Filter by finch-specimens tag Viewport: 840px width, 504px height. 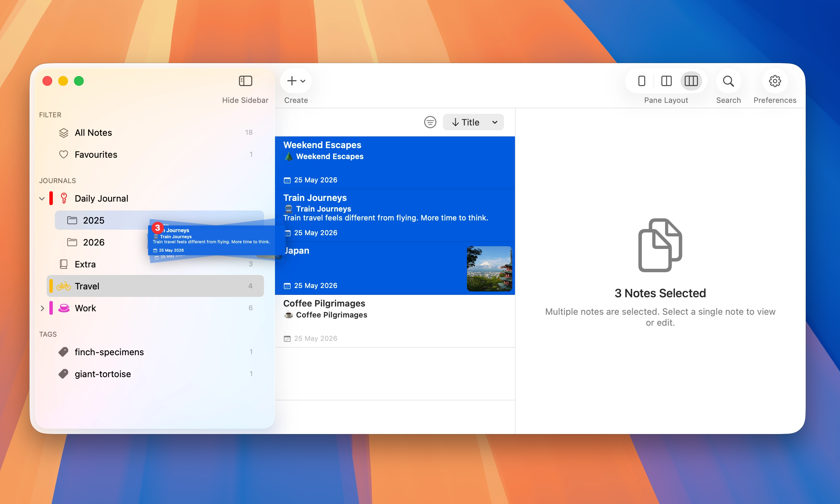[155, 352]
